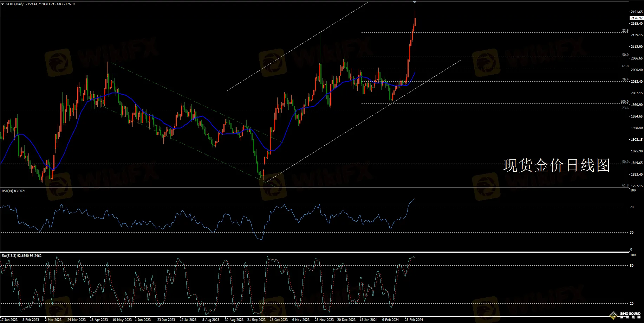Click the RSI 30 level scale label
This screenshot has width=644, height=323.
point(632,233)
